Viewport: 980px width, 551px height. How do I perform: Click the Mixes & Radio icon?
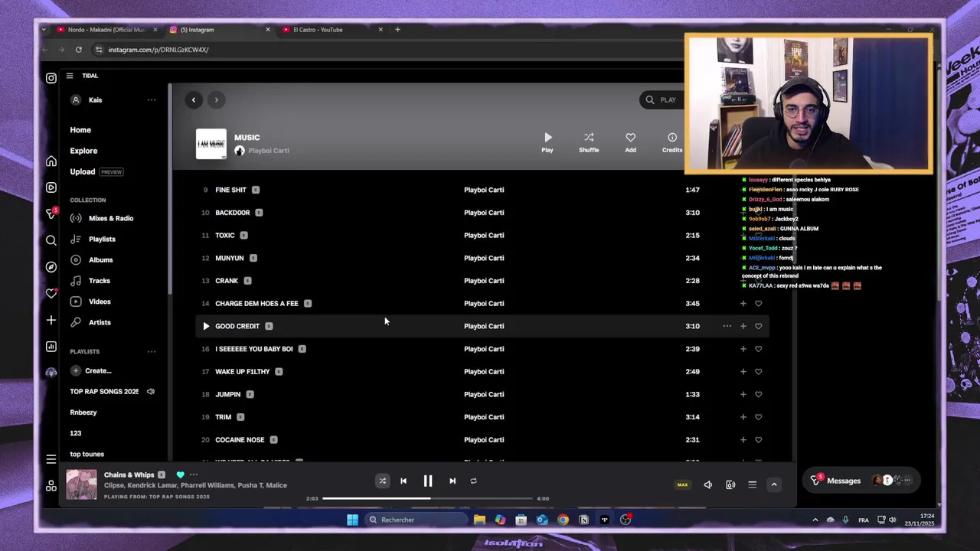coord(76,218)
